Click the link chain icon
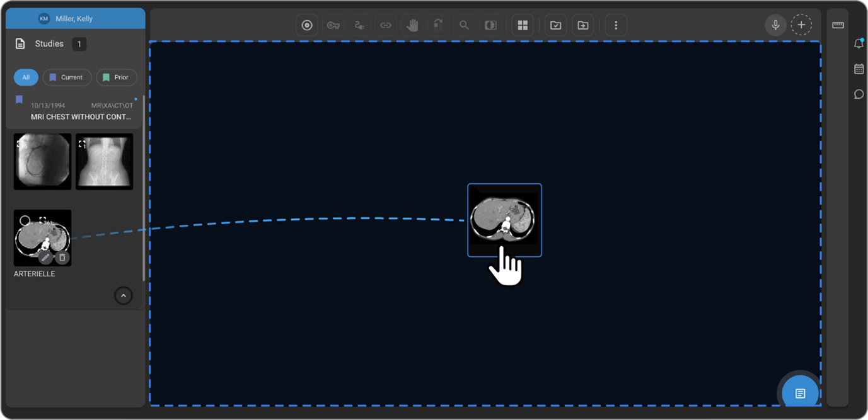This screenshot has height=420, width=868. (385, 25)
